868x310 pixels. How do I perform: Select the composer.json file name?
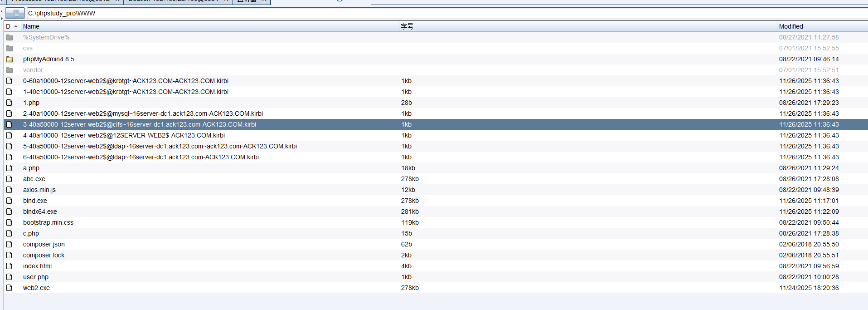click(x=44, y=244)
